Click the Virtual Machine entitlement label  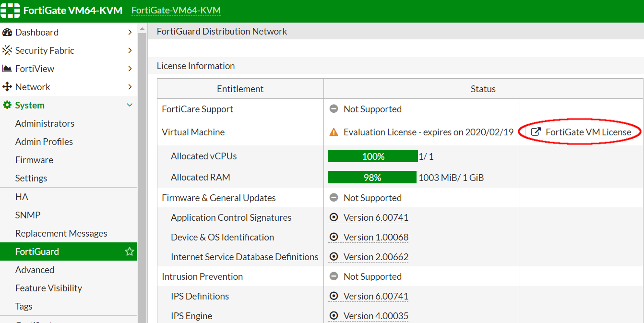[x=193, y=132]
